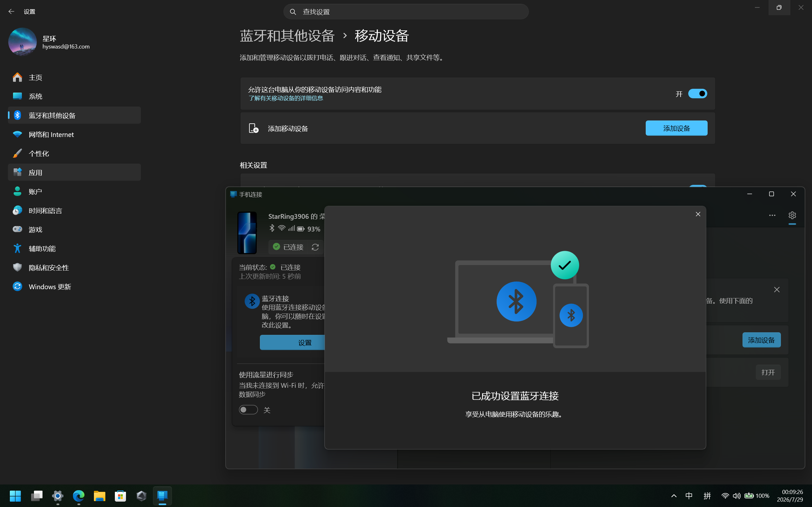Show hidden tray icons chevron
812x507 pixels.
(x=674, y=496)
